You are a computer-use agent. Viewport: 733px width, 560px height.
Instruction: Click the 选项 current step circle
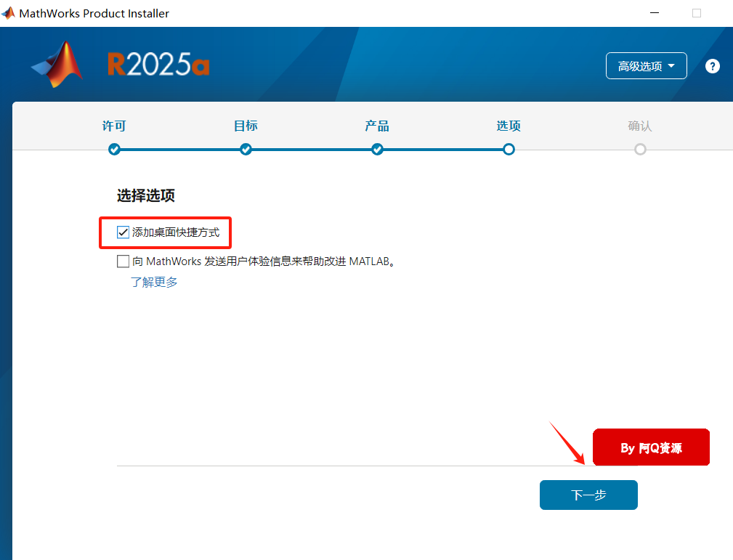coord(509,150)
